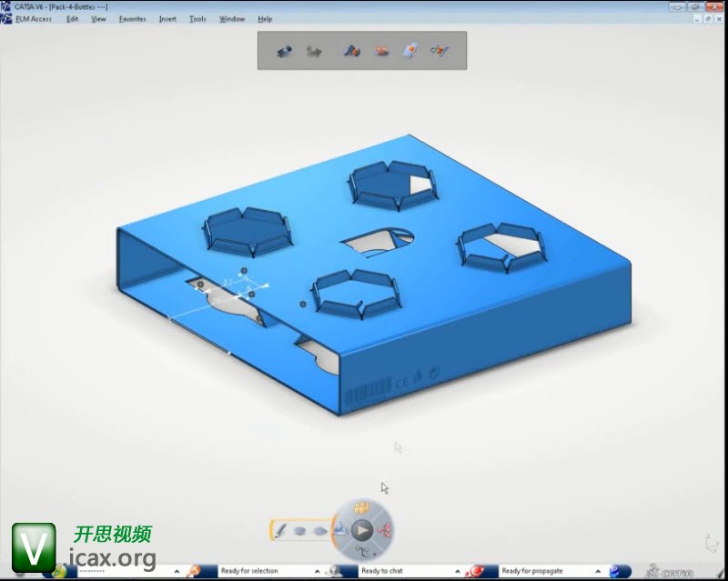The height and width of the screenshot is (581, 728).
Task: Expand the 'Ready to chat' dropdown arrow
Action: click(x=458, y=571)
